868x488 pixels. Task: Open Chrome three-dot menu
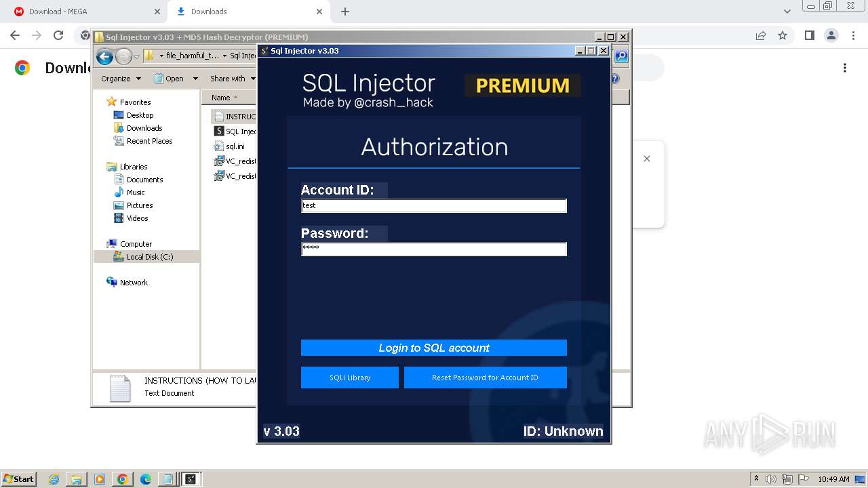click(852, 35)
